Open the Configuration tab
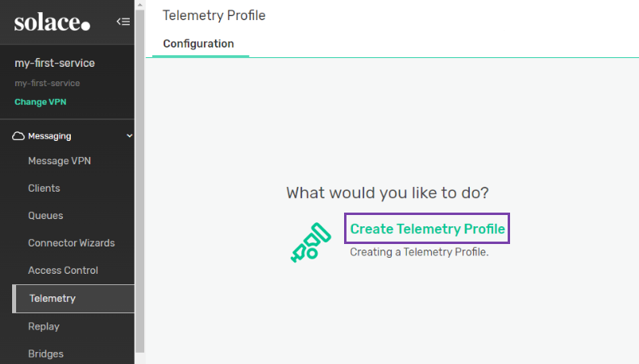The width and height of the screenshot is (639, 364). [198, 43]
